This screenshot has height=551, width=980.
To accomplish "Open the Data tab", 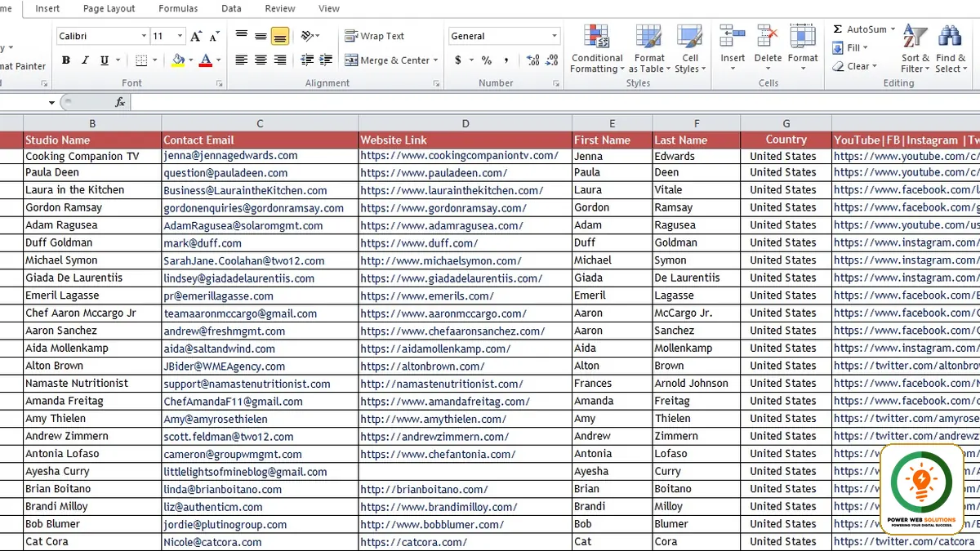I will [231, 9].
